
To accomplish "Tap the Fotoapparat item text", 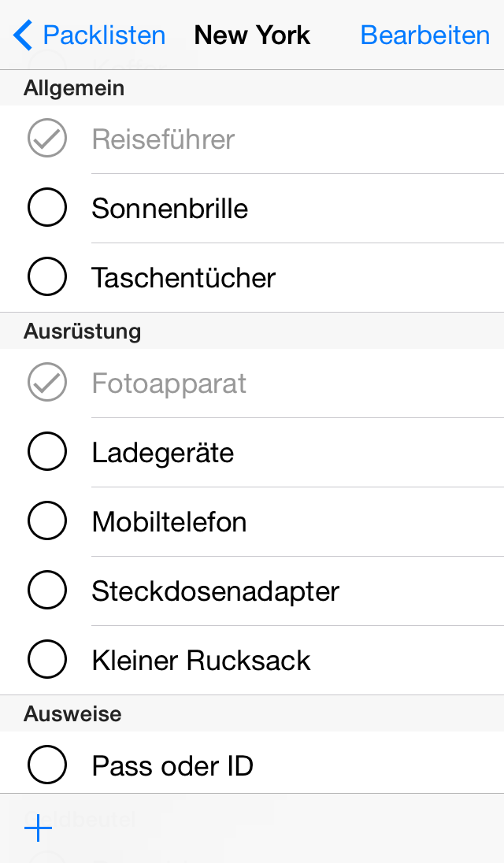I will point(169,383).
